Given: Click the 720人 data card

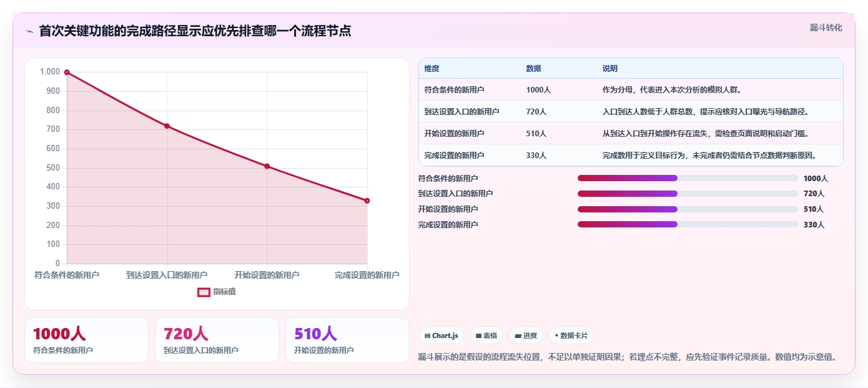Looking at the screenshot, I should tap(217, 340).
